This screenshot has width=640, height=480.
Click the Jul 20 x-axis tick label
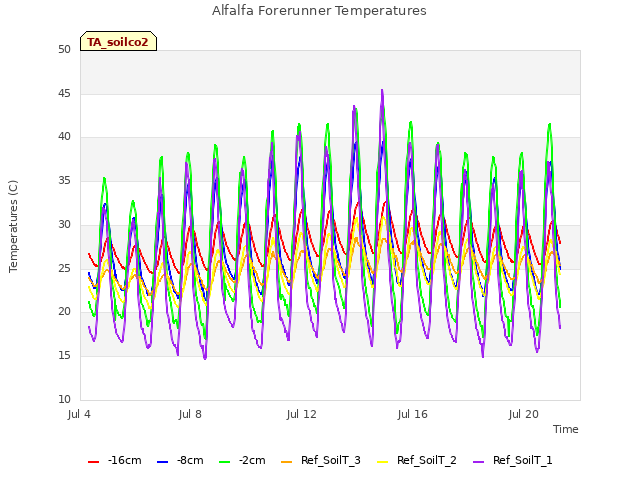point(524,414)
